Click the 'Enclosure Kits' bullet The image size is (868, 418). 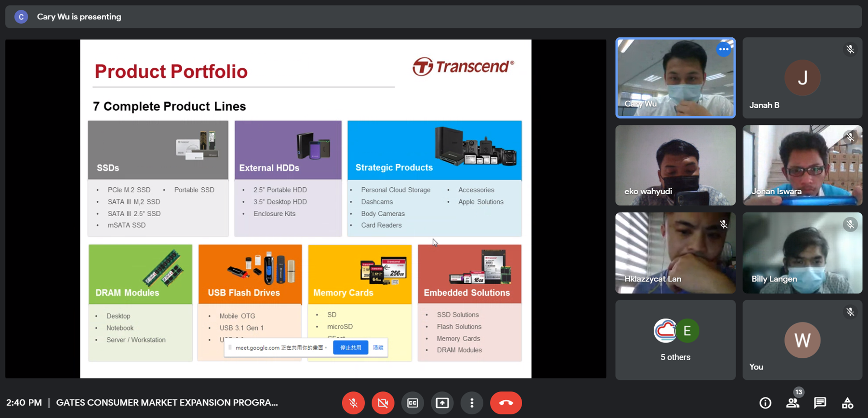(x=274, y=214)
